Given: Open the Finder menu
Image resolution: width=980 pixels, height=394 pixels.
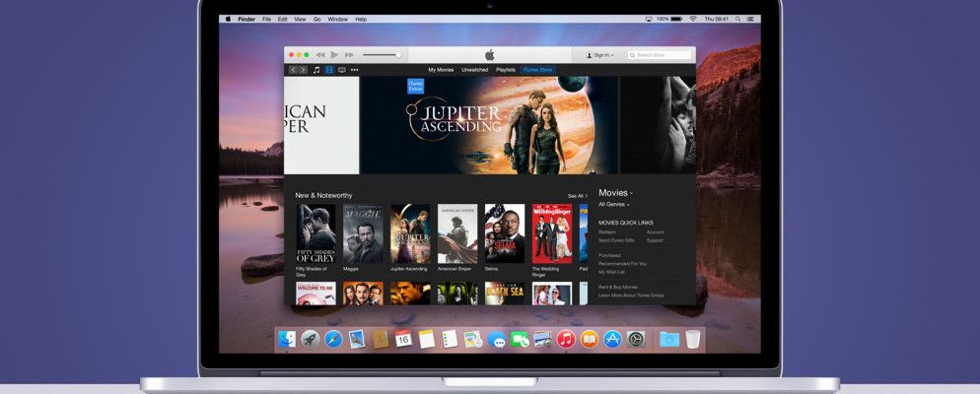Looking at the screenshot, I should (246, 20).
